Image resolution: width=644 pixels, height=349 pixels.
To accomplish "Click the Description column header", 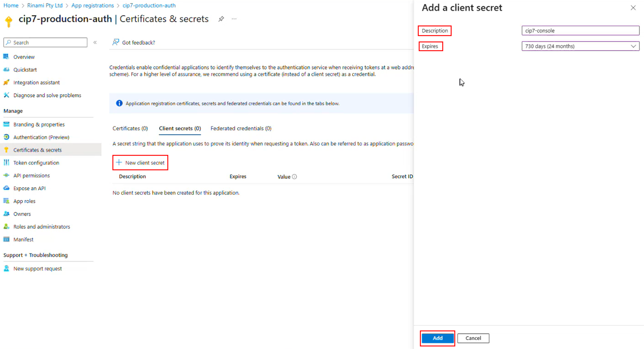I will point(132,176).
